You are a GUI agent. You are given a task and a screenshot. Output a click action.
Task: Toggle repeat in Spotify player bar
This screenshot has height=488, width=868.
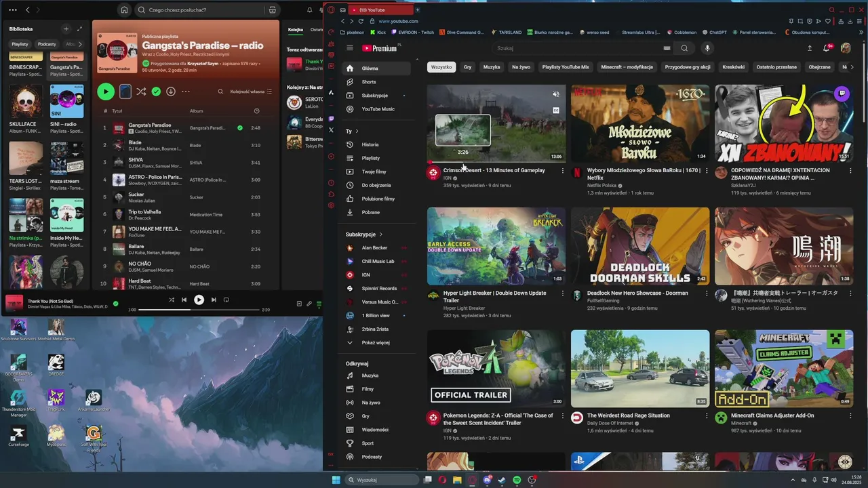pyautogui.click(x=226, y=300)
